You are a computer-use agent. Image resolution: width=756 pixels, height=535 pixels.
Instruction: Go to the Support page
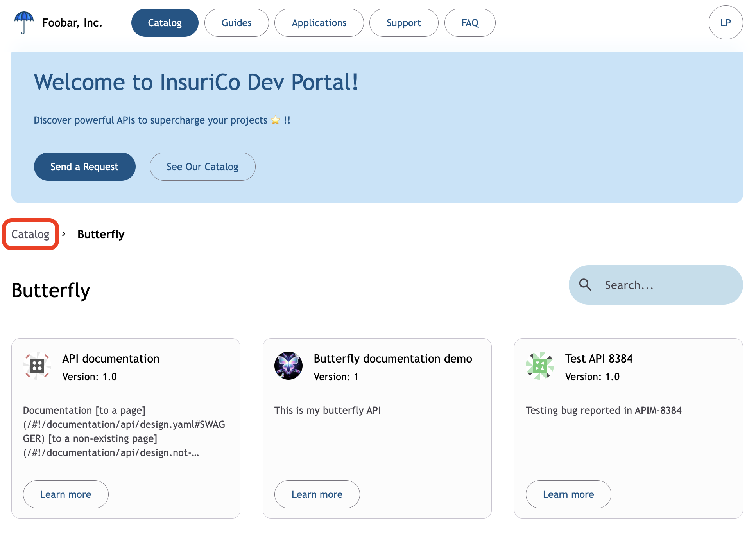pos(403,23)
